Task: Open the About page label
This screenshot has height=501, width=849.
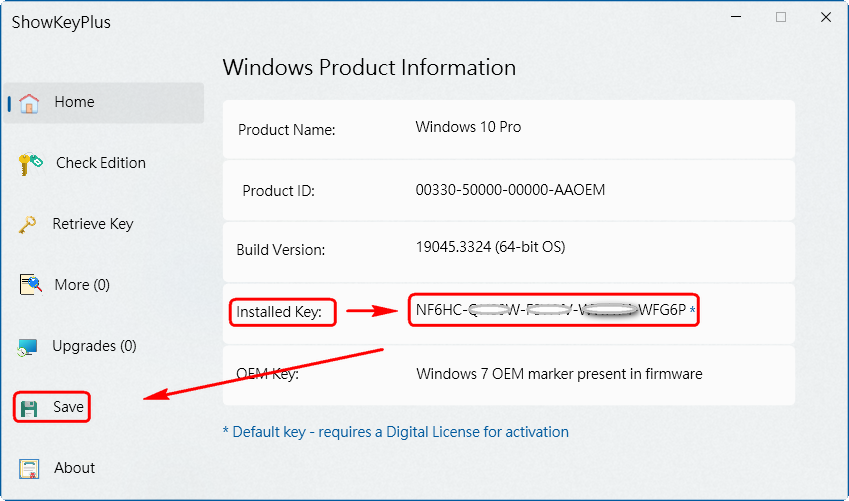Action: point(74,467)
